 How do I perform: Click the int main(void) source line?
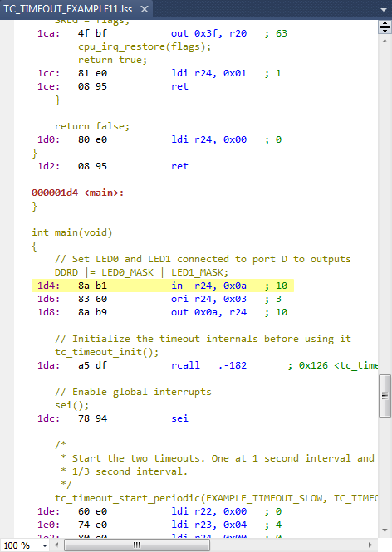tap(72, 232)
